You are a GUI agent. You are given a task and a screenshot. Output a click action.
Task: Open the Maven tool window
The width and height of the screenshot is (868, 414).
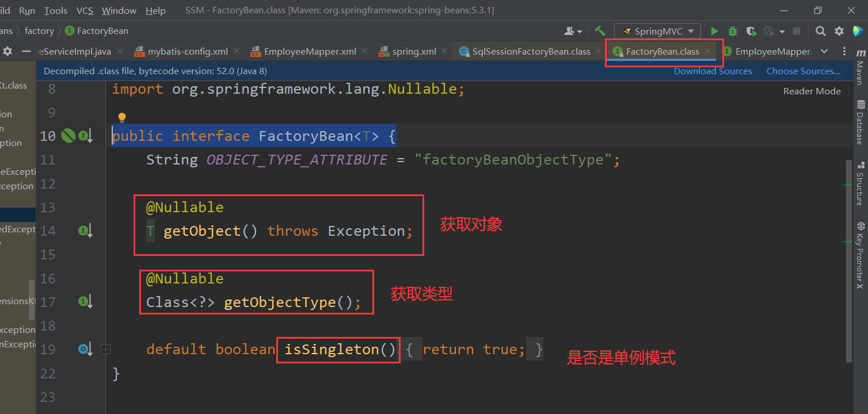coord(860,66)
